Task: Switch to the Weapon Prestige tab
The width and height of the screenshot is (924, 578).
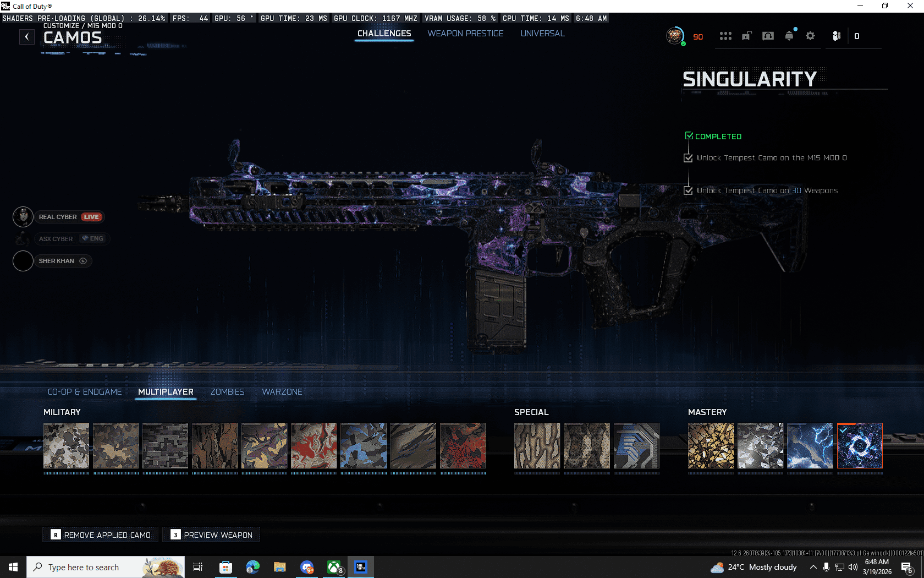Action: [x=465, y=34]
